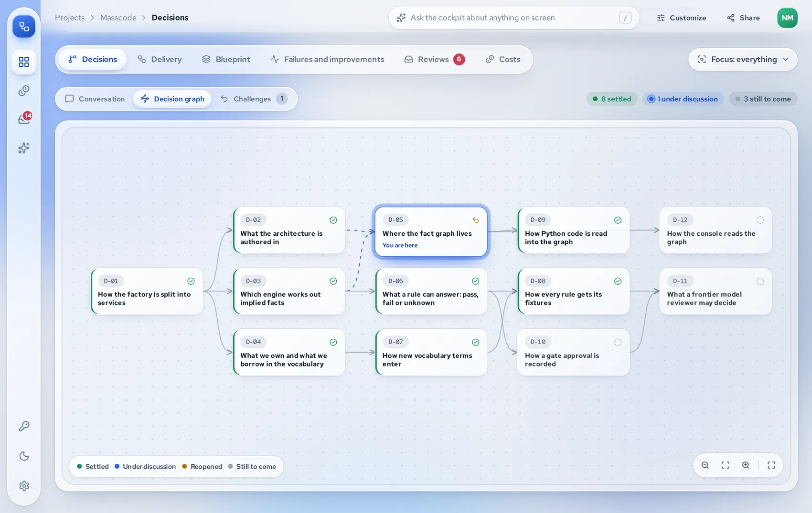Open the links icon in sidebar

(24, 91)
